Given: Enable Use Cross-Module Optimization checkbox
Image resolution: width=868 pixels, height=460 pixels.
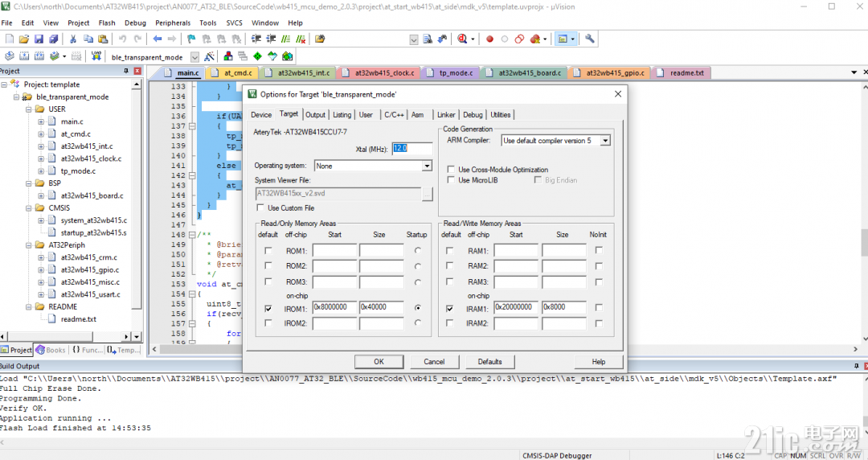Looking at the screenshot, I should [451, 170].
